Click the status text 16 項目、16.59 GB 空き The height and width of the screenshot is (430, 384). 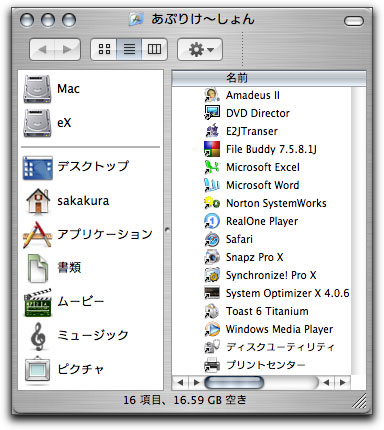185,400
